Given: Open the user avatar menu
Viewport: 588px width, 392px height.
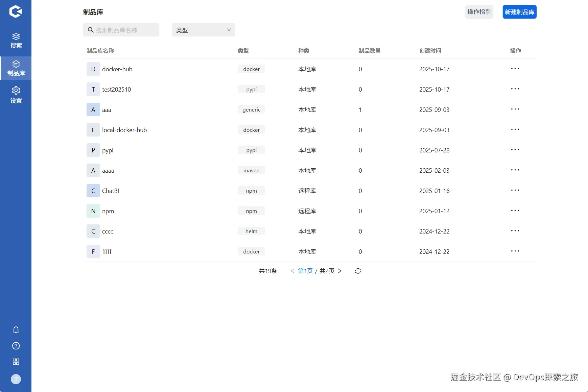Looking at the screenshot, I should tap(16, 379).
